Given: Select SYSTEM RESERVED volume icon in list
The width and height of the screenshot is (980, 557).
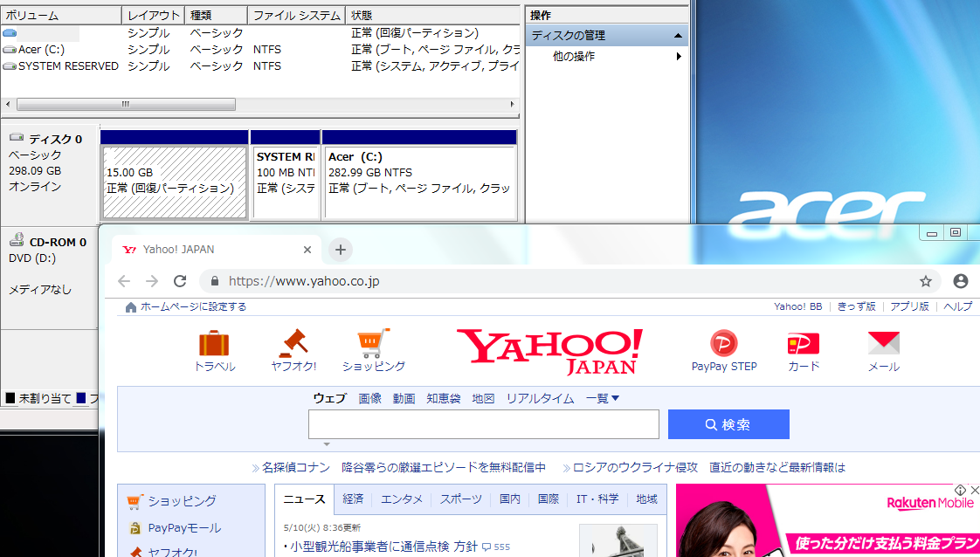Looking at the screenshot, I should click(10, 65).
